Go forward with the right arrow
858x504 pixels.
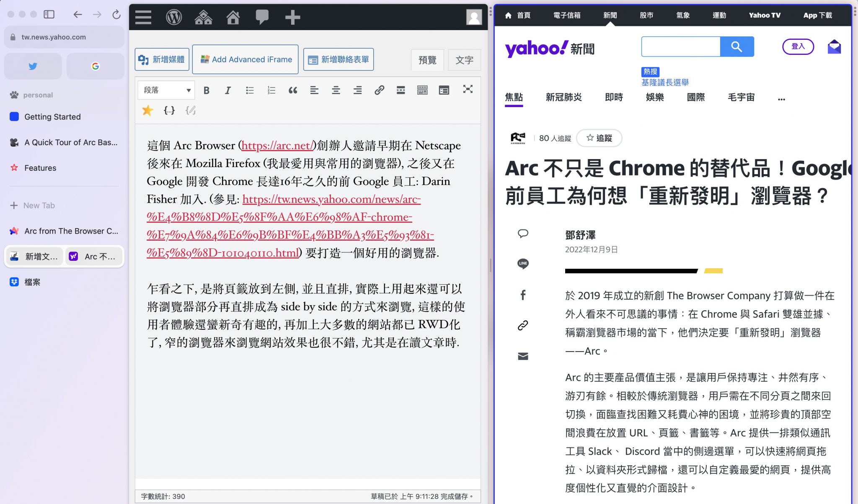click(x=97, y=15)
